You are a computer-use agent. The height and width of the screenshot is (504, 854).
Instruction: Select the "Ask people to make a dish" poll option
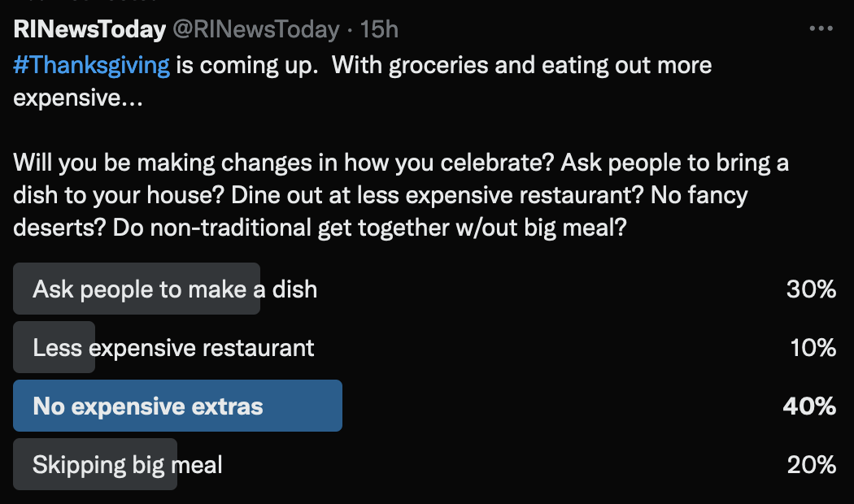[x=175, y=289]
